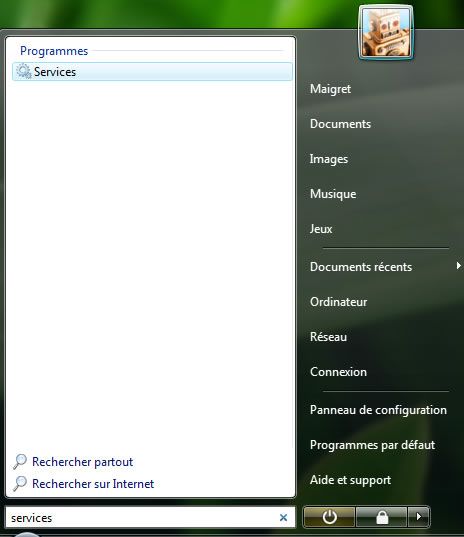Viewport: 464px width, 537px height.
Task: Expand the shutdown options arrow
Action: point(418,517)
